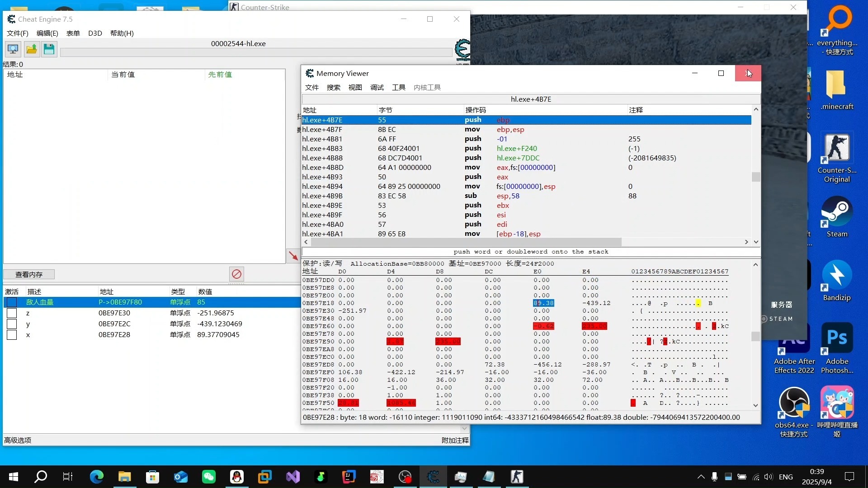The image size is (868, 488).
Task: Select the highlighted 89.38 hex cell
Action: tap(543, 303)
